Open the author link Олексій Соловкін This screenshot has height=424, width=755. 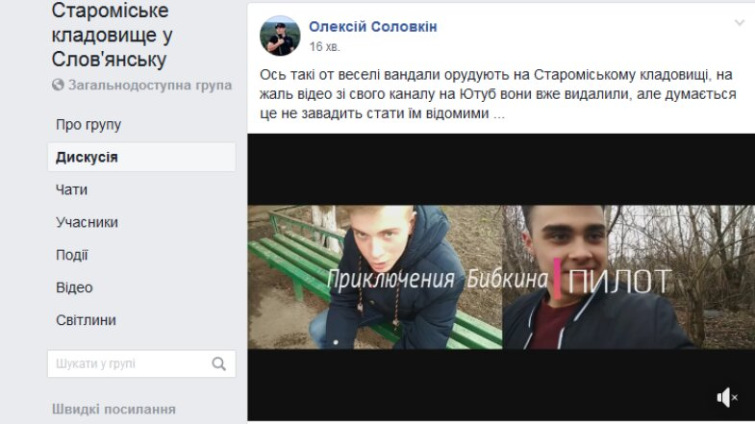(x=373, y=27)
